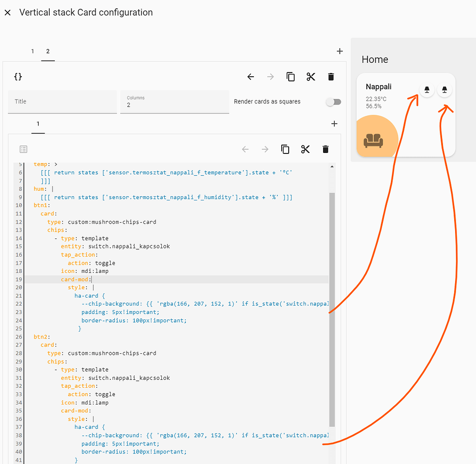Cut the card with the scissors icon
476x464 pixels.
(x=311, y=77)
